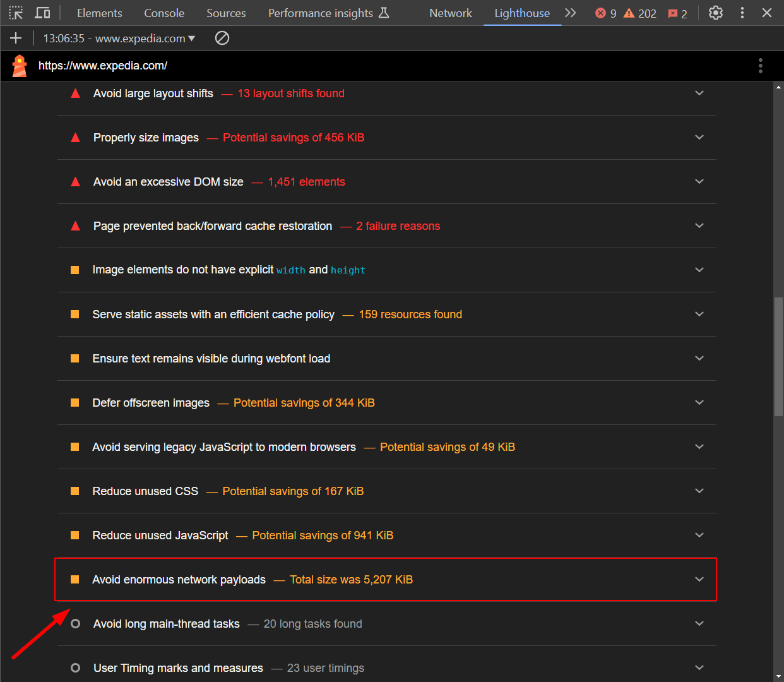Click the warnings counter showing 202

coord(640,13)
